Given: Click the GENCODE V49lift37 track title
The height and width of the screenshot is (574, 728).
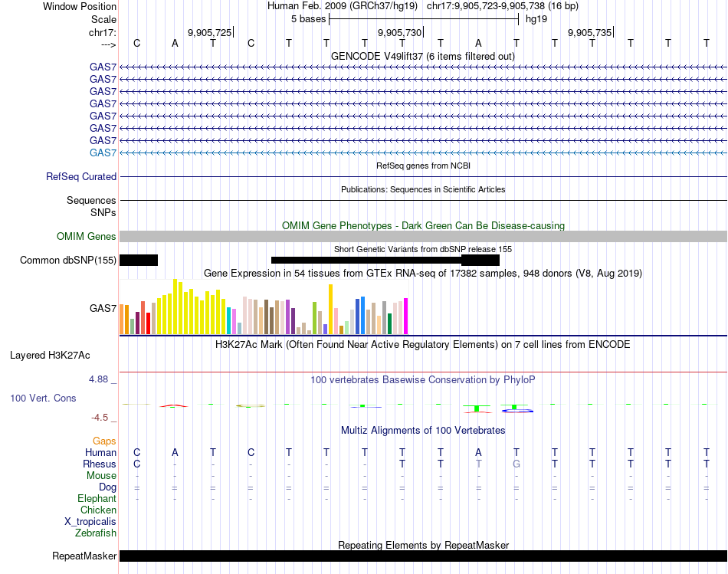Looking at the screenshot, I should (x=423, y=56).
